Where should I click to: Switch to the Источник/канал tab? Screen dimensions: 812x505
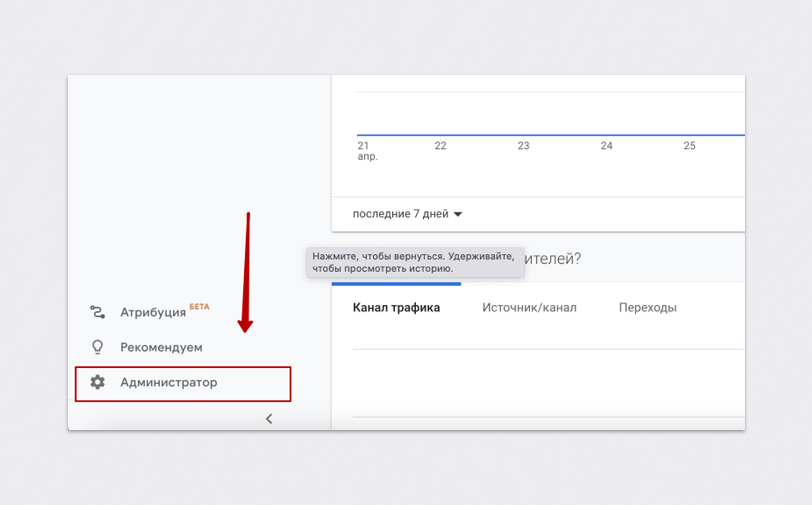(x=529, y=308)
